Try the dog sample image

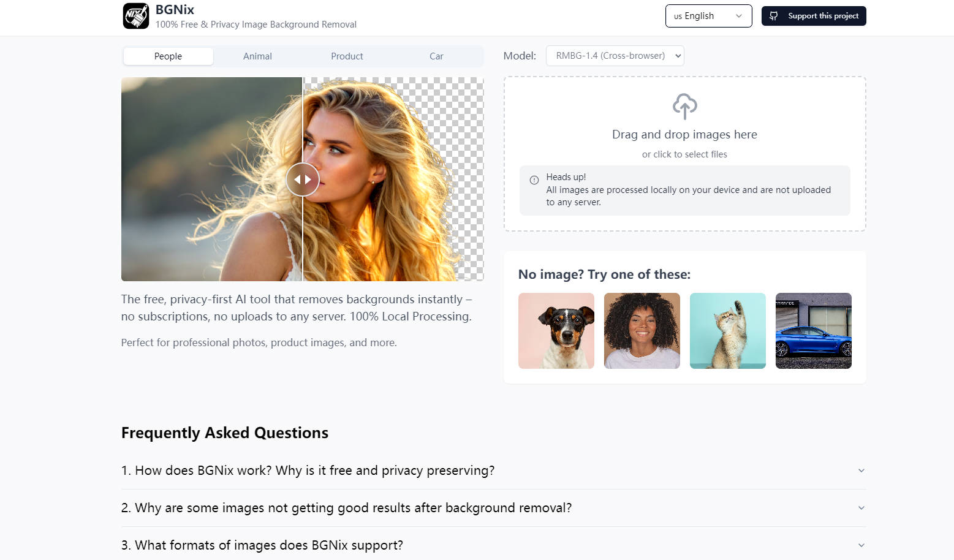coord(556,331)
